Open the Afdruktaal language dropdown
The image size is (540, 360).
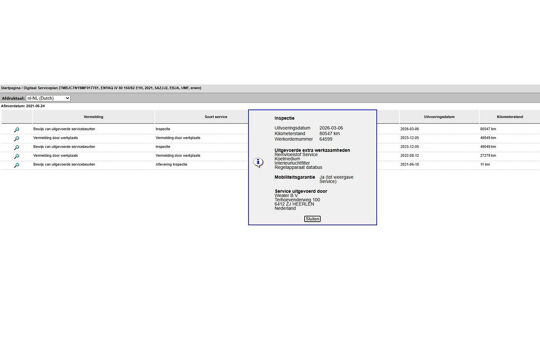point(48,98)
